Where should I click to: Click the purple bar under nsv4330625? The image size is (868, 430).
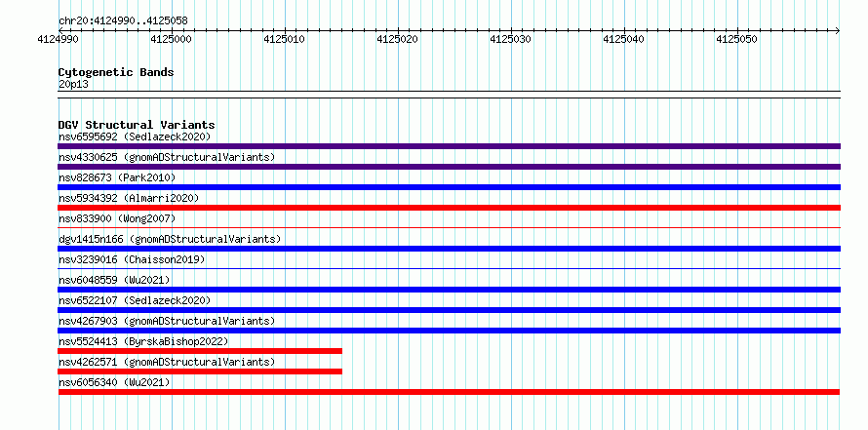(449, 167)
